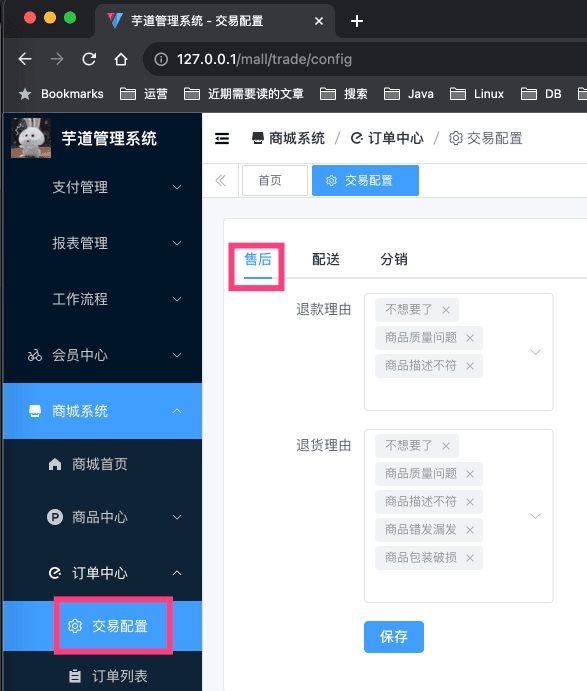Reload the current page
The image size is (587, 691).
tap(89, 59)
